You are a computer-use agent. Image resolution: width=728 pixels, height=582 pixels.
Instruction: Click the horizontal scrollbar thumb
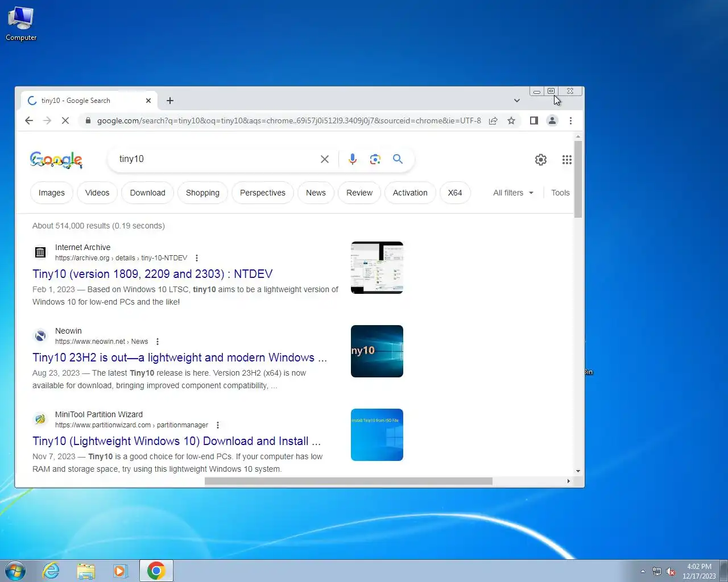(x=349, y=481)
